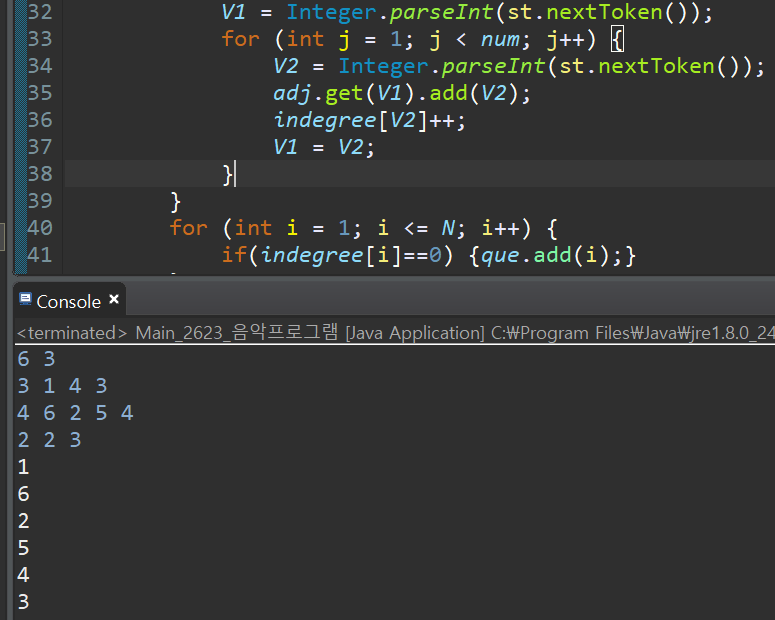Click line number 41 in the gutter

tap(40, 255)
